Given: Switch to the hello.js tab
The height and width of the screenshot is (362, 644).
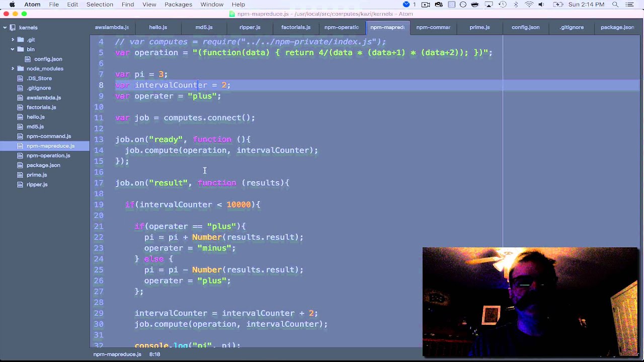Looking at the screenshot, I should [158, 27].
